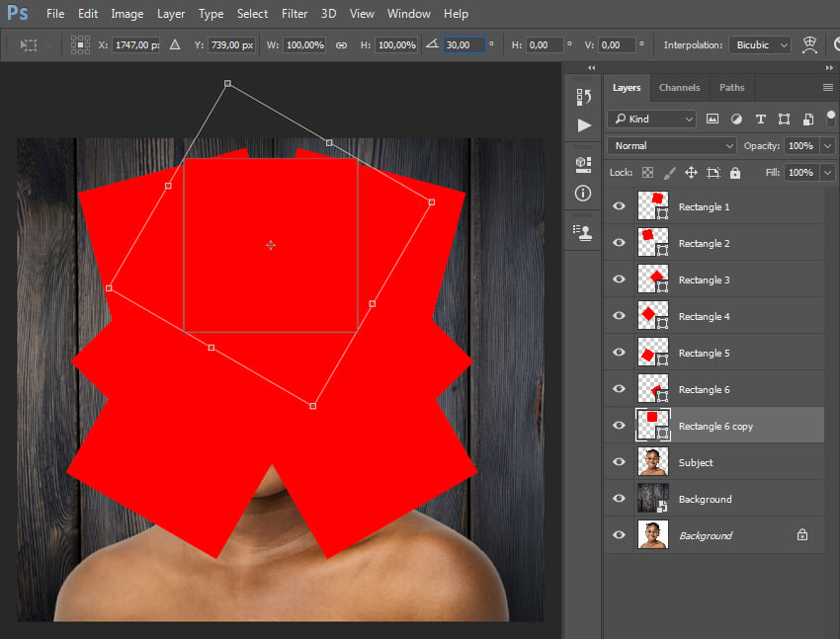Open the Opacity slider dropdown arrow
This screenshot has height=639, width=840.
coord(828,145)
